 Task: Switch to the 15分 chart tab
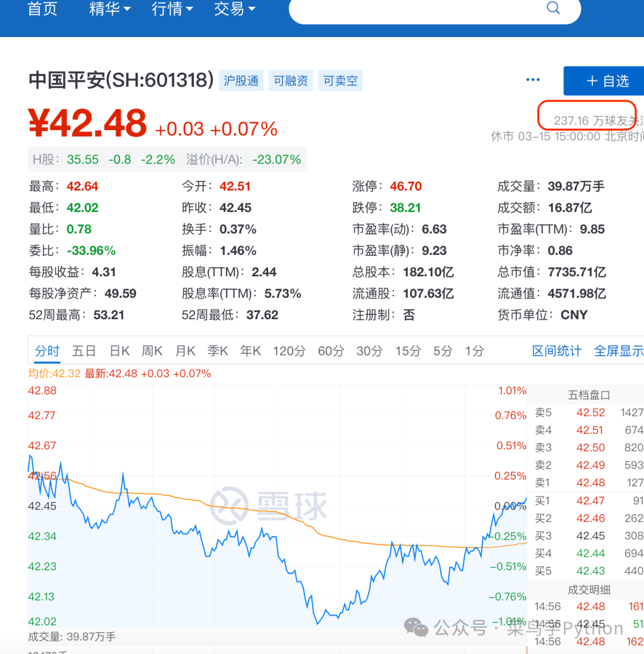tap(408, 351)
